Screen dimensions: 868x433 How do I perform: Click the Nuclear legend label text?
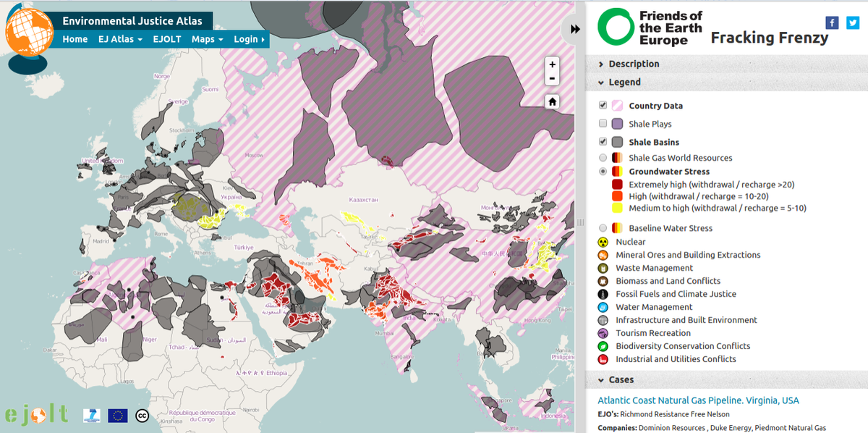tap(630, 242)
